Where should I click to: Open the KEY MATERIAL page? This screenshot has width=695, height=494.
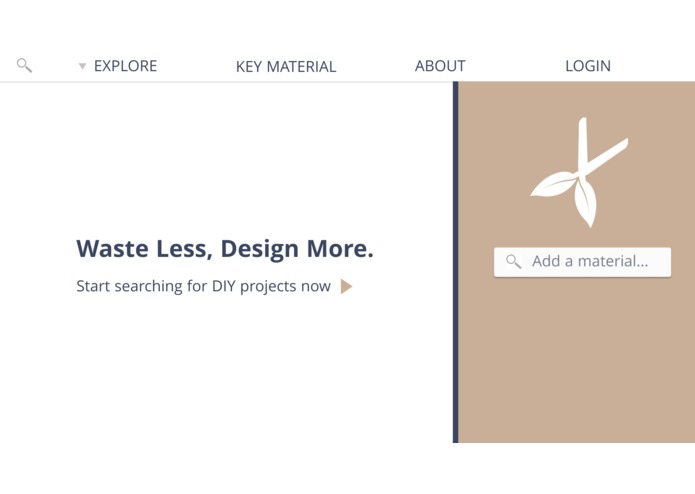coord(286,66)
